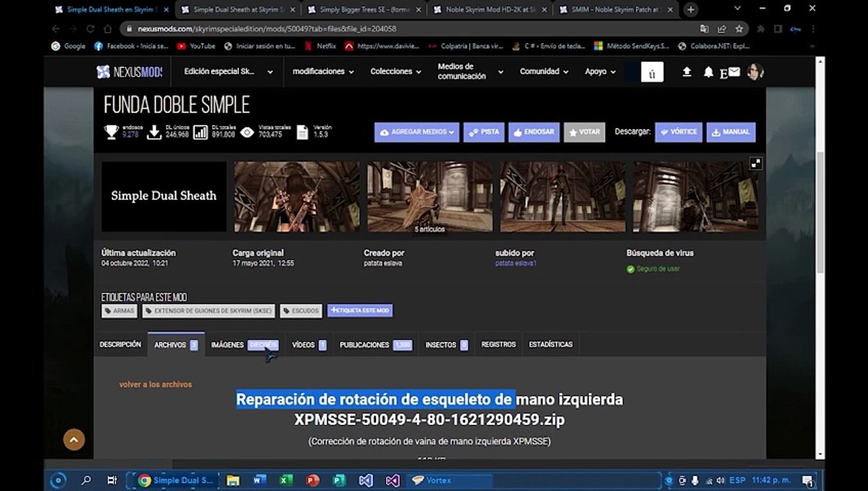The height and width of the screenshot is (491, 868).
Task: Open the taskbar notification center icon
Action: (808, 480)
